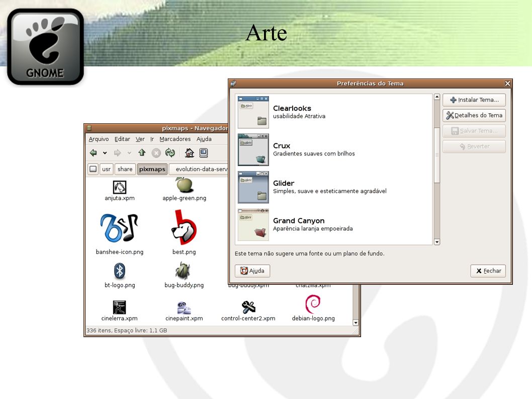Image resolution: width=532 pixels, height=399 pixels.
Task: Select the bt-logo.png Bluetooth icon
Action: [x=120, y=271]
